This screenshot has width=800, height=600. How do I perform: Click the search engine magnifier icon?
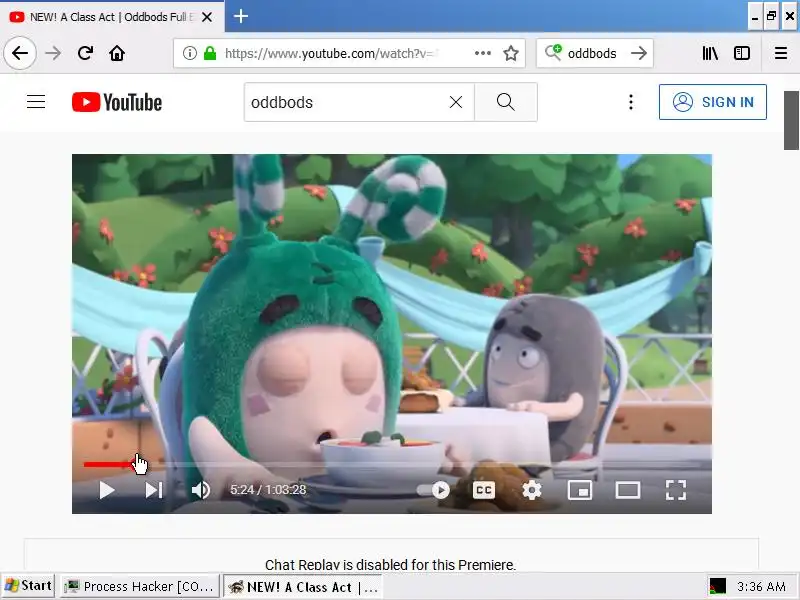tap(553, 52)
